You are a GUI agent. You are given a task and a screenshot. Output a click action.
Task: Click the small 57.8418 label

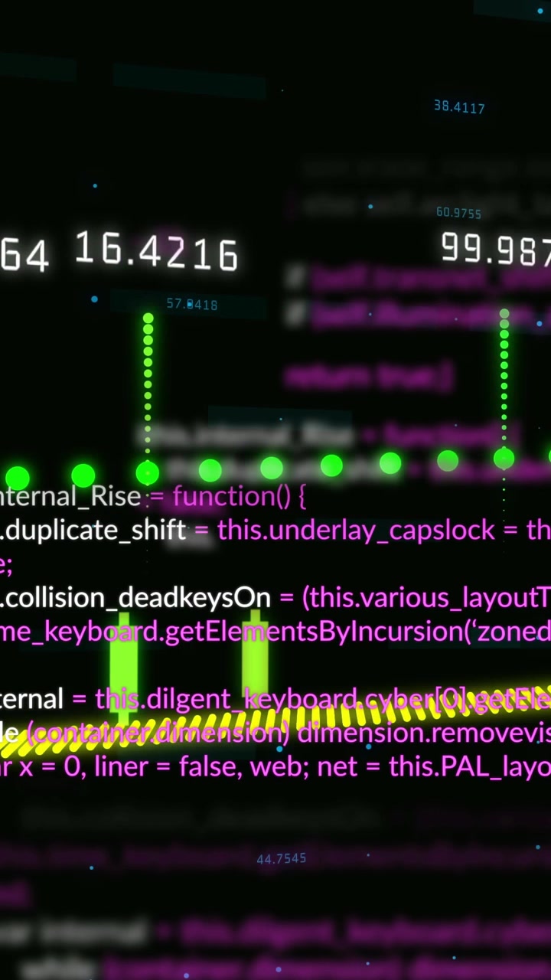pyautogui.click(x=192, y=305)
